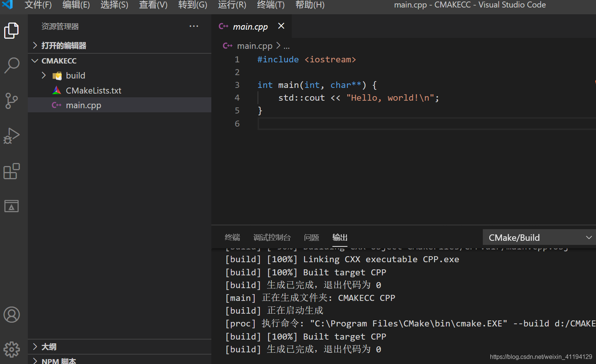Click the 正在启动生成 output line
The width and height of the screenshot is (596, 364).
tap(274, 311)
